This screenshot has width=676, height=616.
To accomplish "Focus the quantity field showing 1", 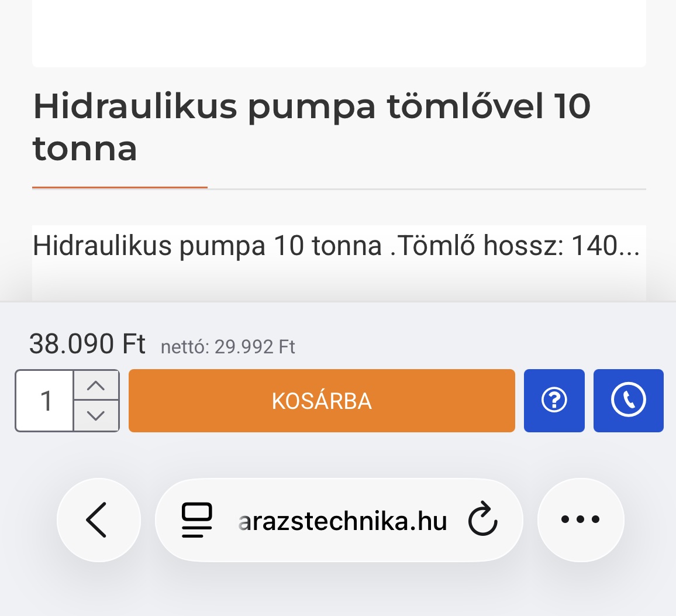I will point(46,401).
